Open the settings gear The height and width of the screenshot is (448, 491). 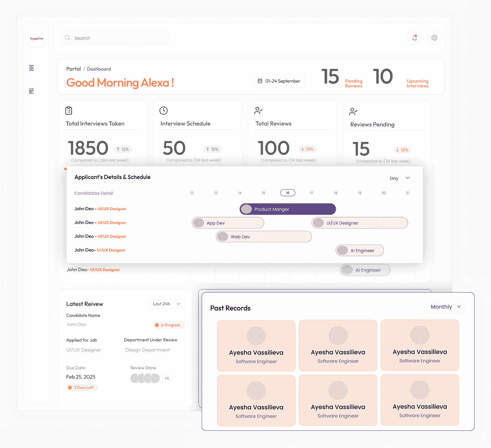(x=434, y=37)
